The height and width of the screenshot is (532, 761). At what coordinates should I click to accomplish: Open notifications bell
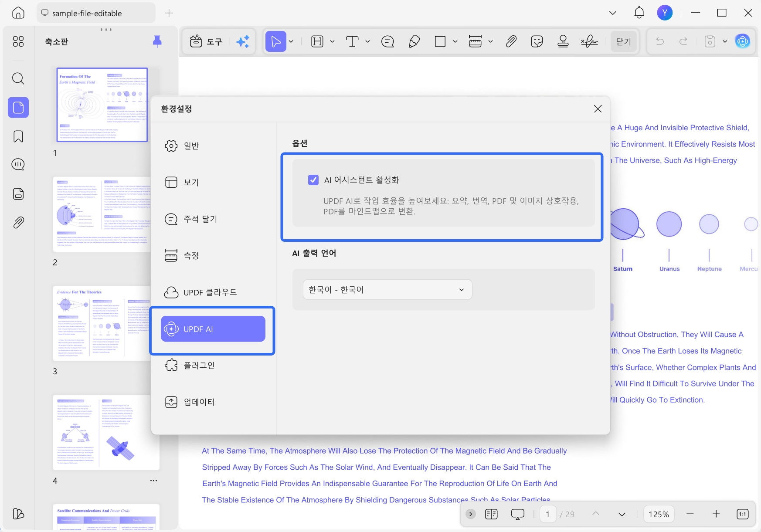coord(639,13)
